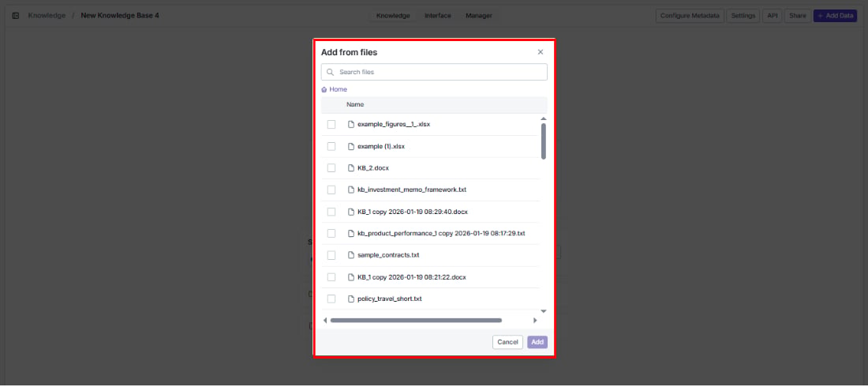Click the scroll up arrow of file list
Viewport: 868px width, 387px height.
(x=543, y=118)
